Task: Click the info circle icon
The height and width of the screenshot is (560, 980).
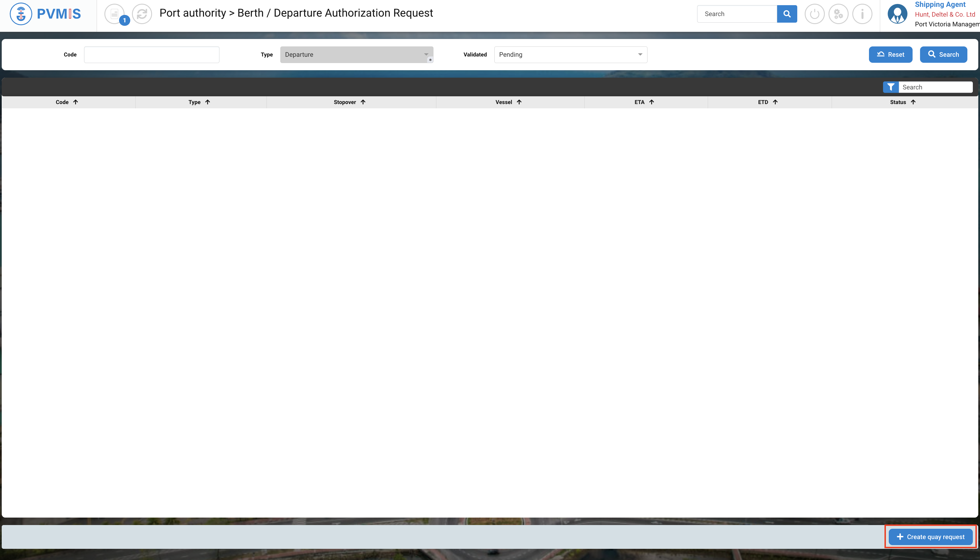Action: click(862, 14)
